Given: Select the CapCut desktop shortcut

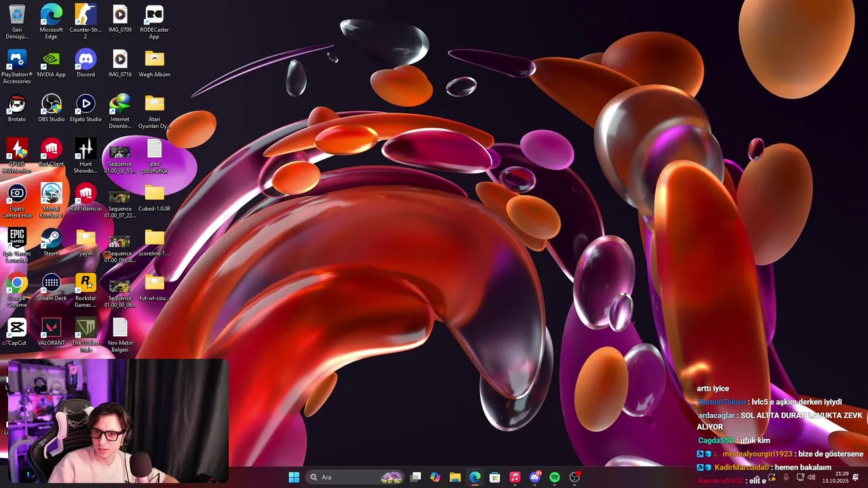Looking at the screenshot, I should point(17,331).
